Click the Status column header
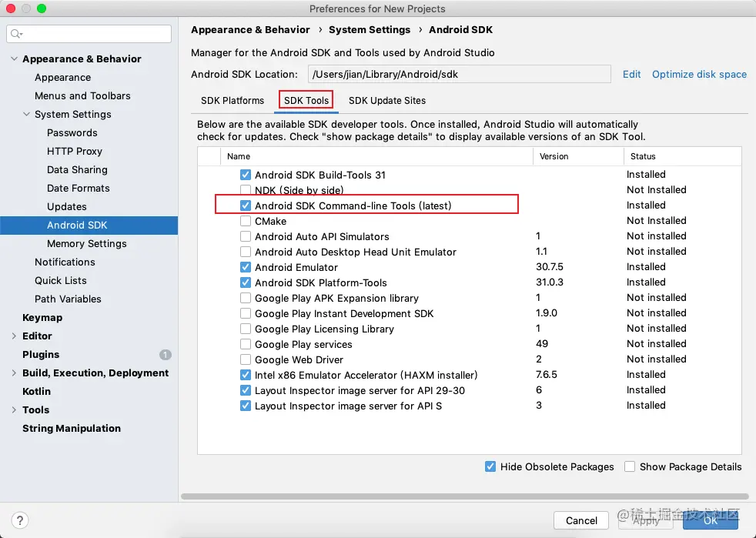 click(x=682, y=157)
